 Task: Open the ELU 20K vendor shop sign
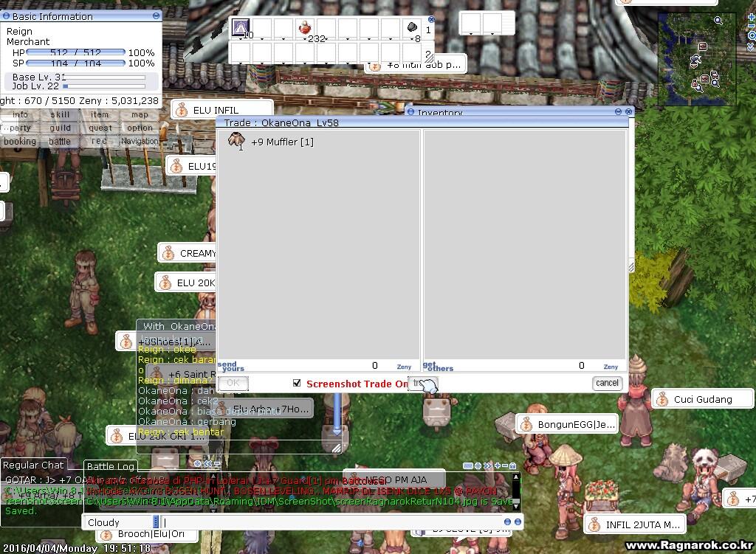point(186,283)
